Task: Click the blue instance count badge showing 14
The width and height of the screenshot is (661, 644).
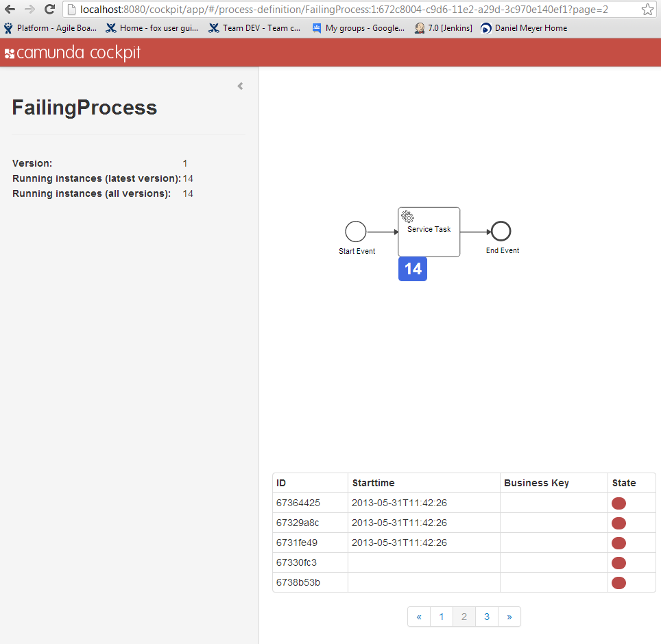Action: (412, 269)
